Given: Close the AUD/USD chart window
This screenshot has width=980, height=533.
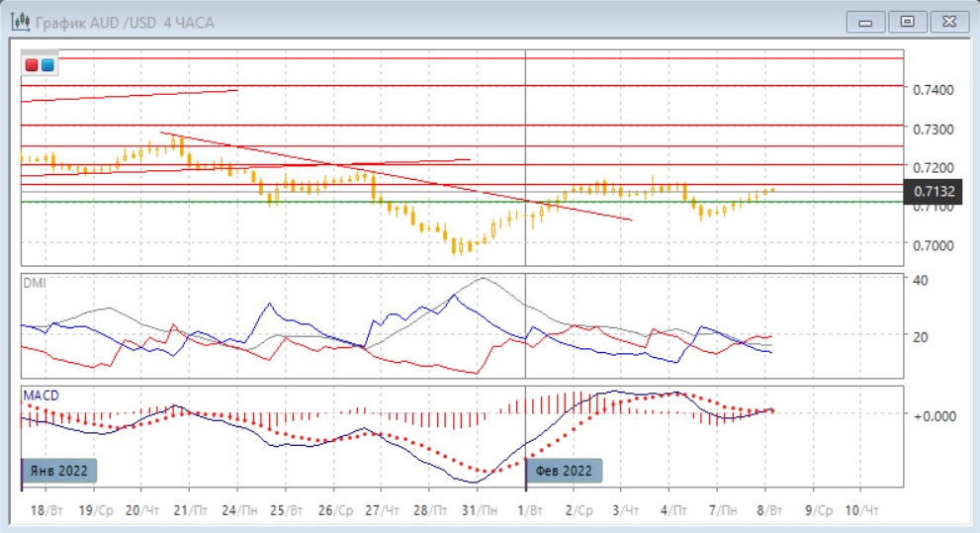Looking at the screenshot, I should [x=947, y=20].
